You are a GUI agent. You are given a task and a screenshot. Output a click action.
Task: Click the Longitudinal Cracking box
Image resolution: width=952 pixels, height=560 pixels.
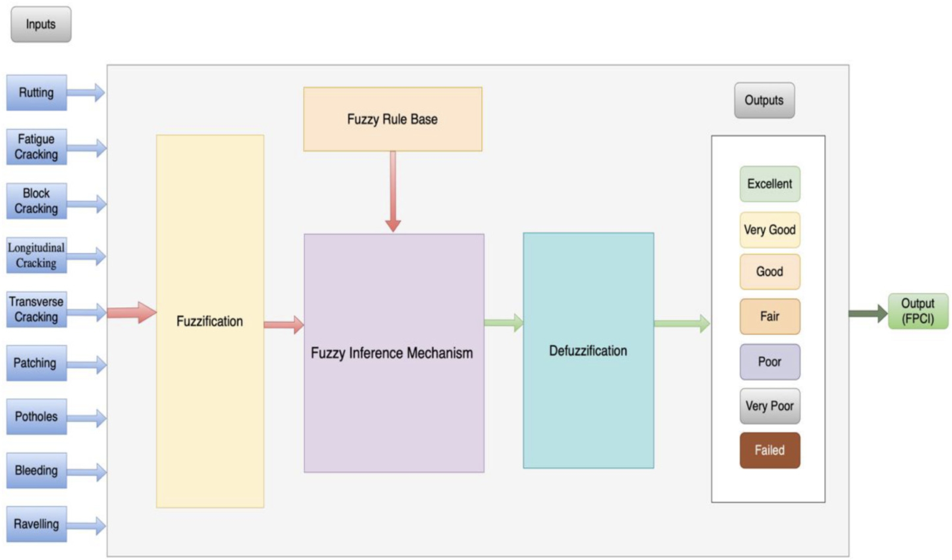[36, 255]
